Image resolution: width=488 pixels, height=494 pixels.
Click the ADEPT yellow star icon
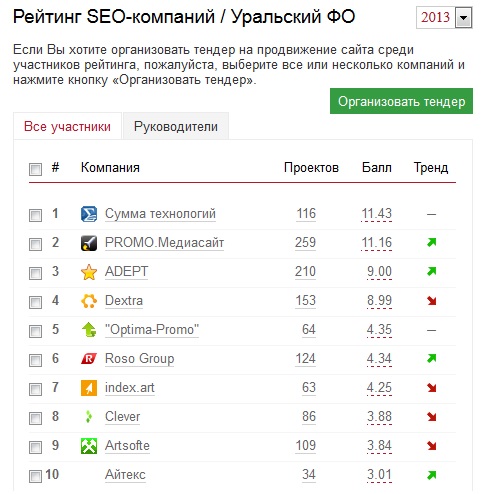[89, 272]
